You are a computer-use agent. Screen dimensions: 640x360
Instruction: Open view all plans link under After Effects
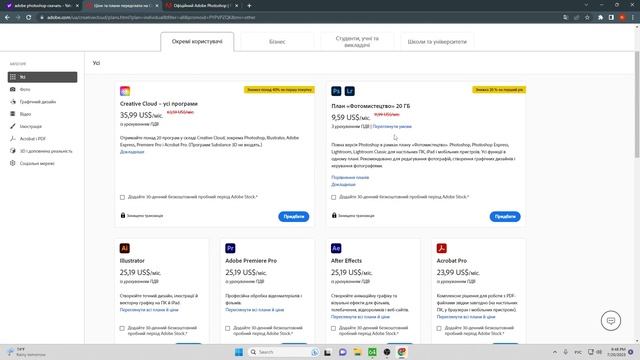click(x=360, y=317)
